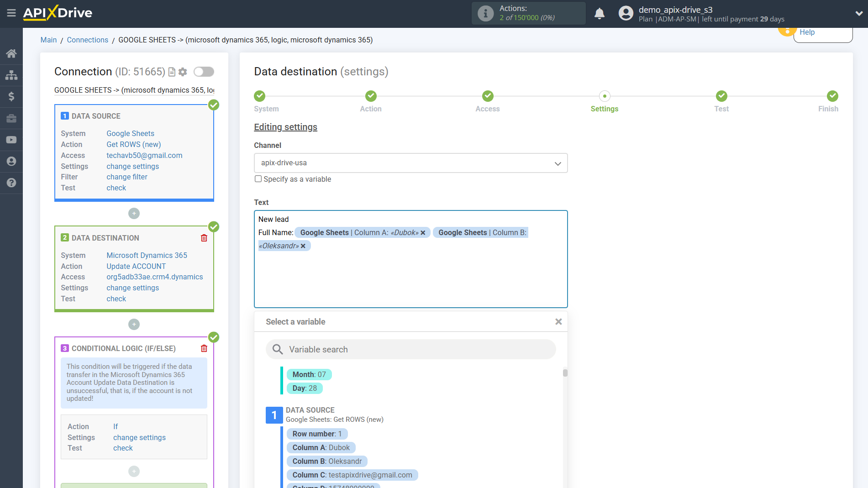This screenshot has height=488, width=868.
Task: Go to the Test step
Action: click(x=721, y=96)
